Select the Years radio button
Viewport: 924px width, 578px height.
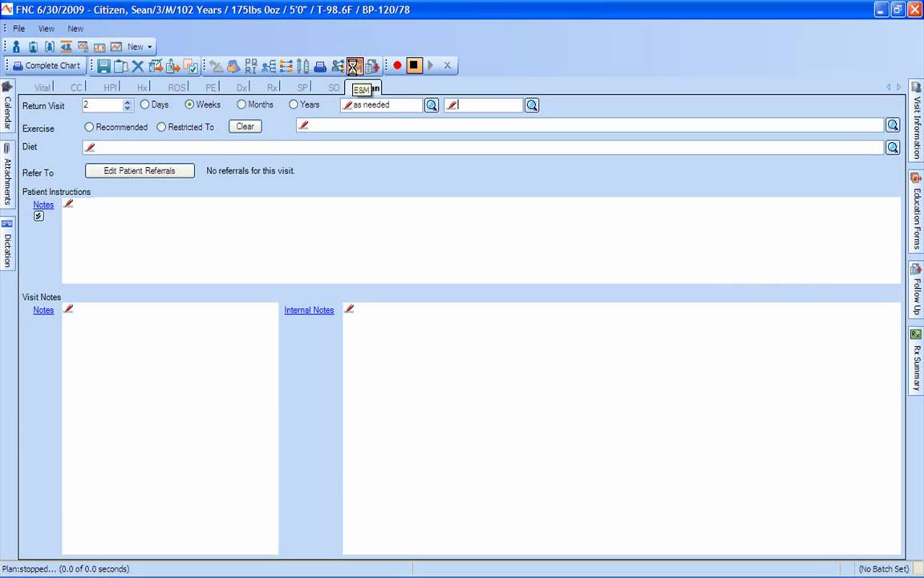(x=294, y=104)
